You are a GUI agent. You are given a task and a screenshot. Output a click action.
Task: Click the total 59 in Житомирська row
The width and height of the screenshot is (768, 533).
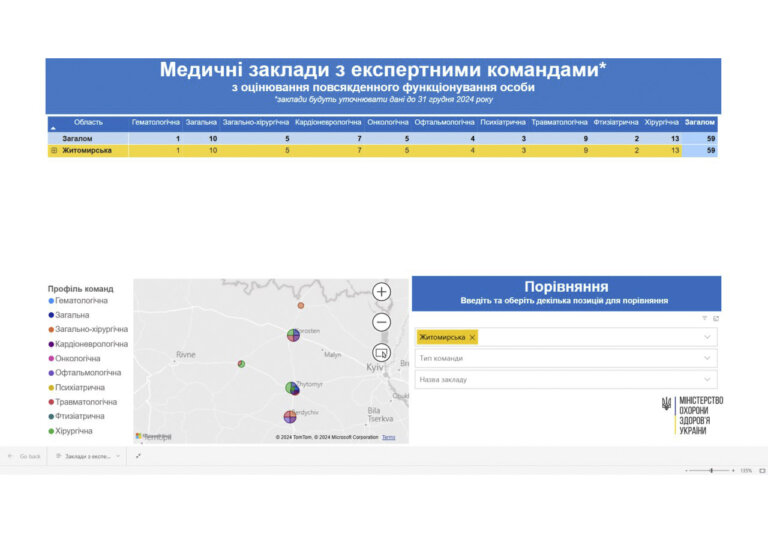711,150
